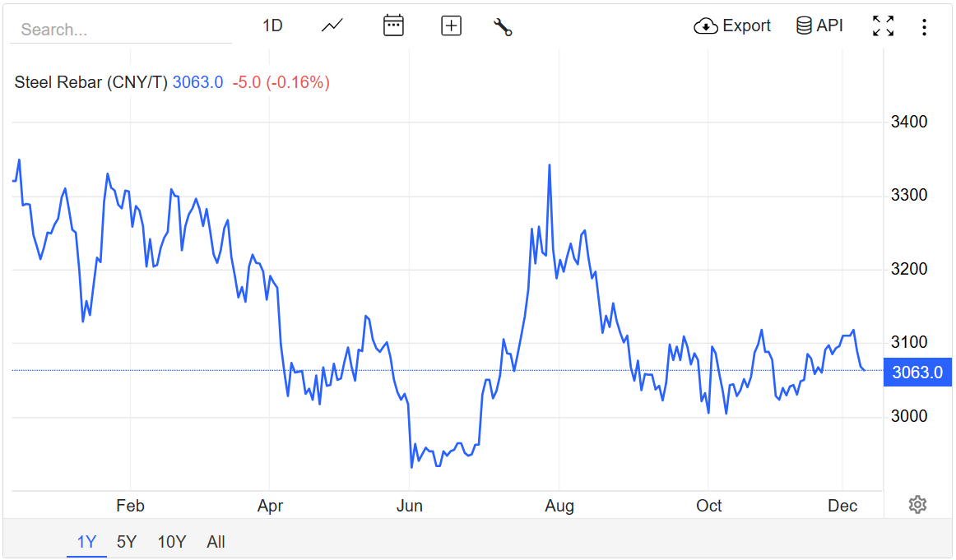Select the 1Y time range tab
Image resolution: width=956 pixels, height=560 pixels.
pyautogui.click(x=86, y=542)
